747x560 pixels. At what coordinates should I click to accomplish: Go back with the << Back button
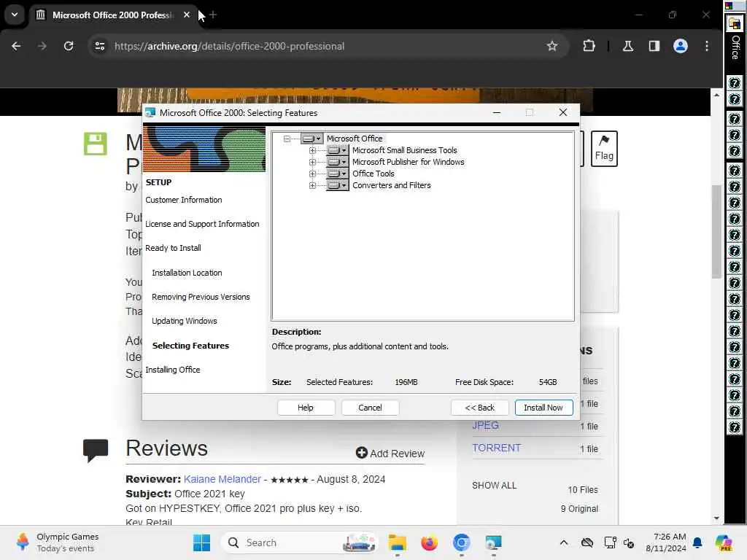pos(480,408)
